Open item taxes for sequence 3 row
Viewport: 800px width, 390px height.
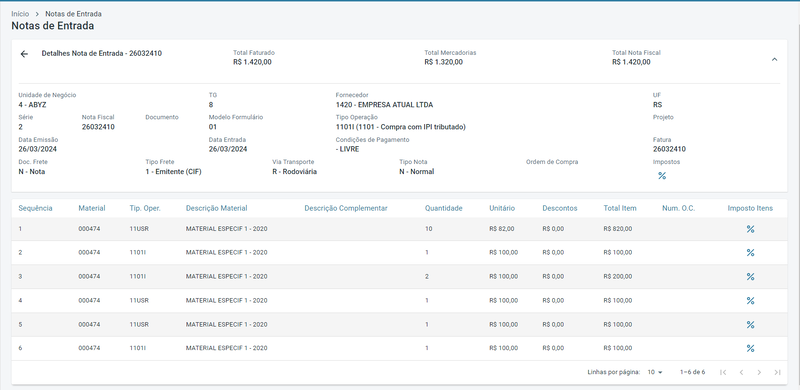click(750, 277)
